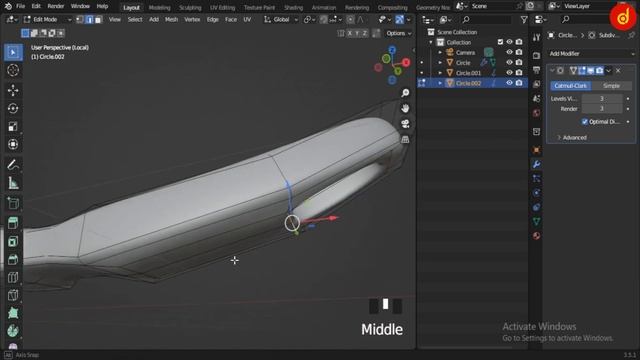
Task: Toggle camera view gizmo icon
Action: tap(405, 124)
